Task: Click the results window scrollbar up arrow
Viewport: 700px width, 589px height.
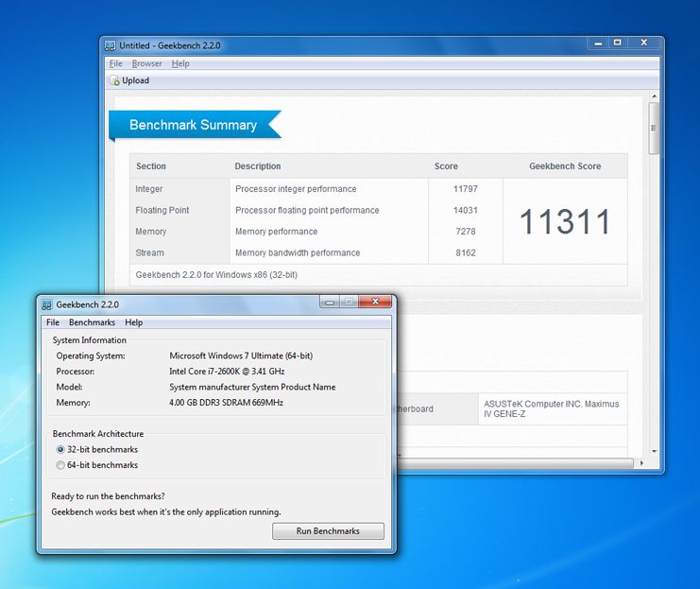Action: click(x=654, y=95)
